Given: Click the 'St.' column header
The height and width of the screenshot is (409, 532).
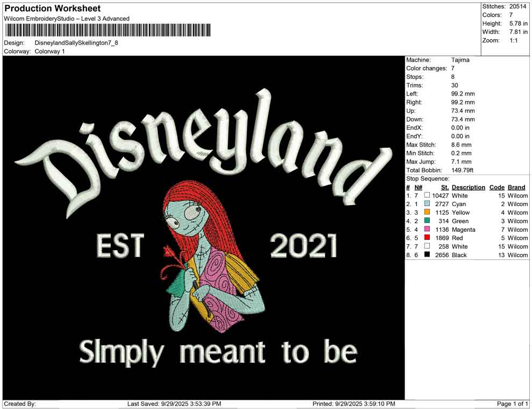Looking at the screenshot, I should click(445, 187).
